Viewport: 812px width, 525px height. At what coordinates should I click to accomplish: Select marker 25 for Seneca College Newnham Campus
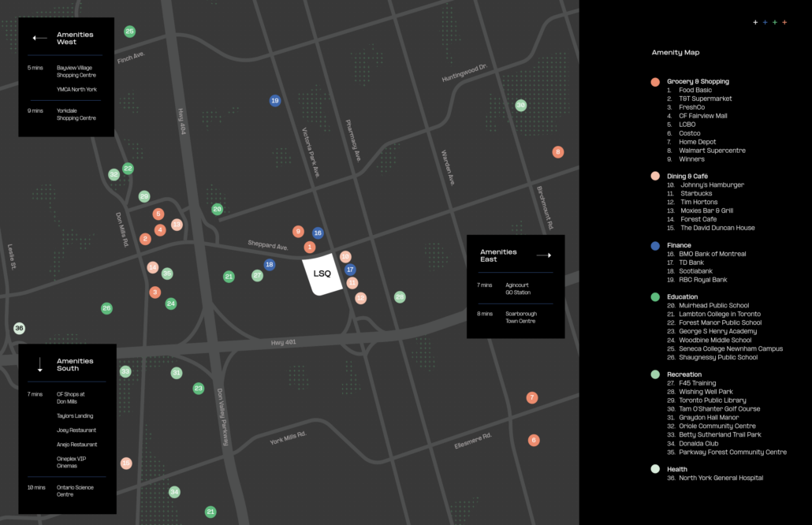[x=130, y=32]
